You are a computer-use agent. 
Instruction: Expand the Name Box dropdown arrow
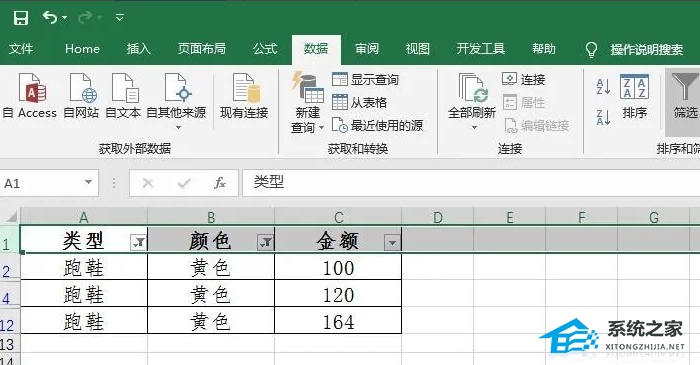(x=88, y=182)
